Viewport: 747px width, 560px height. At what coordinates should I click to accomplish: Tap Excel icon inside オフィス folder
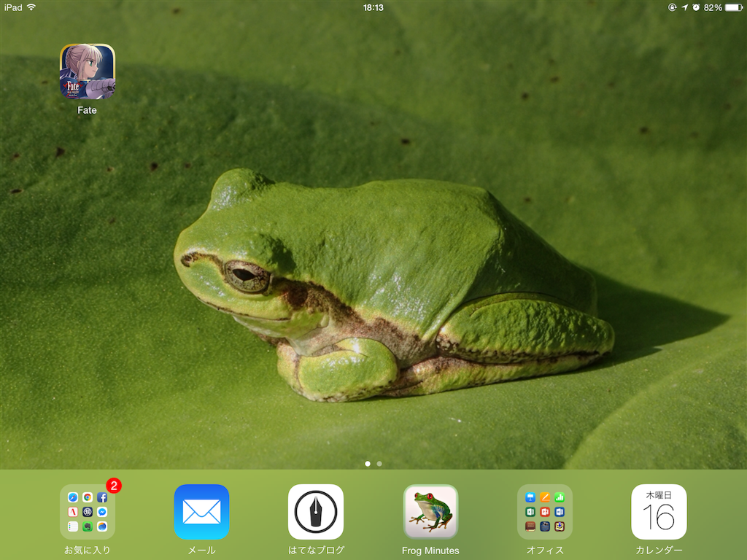(x=530, y=512)
